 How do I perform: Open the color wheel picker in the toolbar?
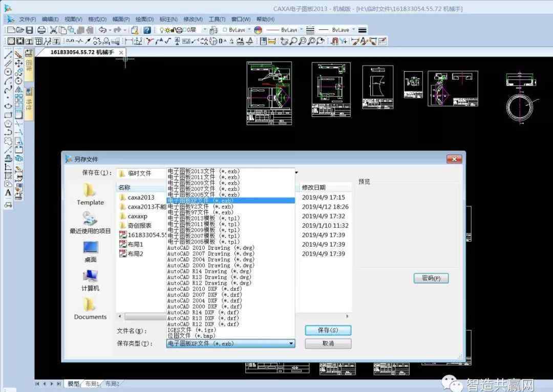pyautogui.click(x=258, y=30)
